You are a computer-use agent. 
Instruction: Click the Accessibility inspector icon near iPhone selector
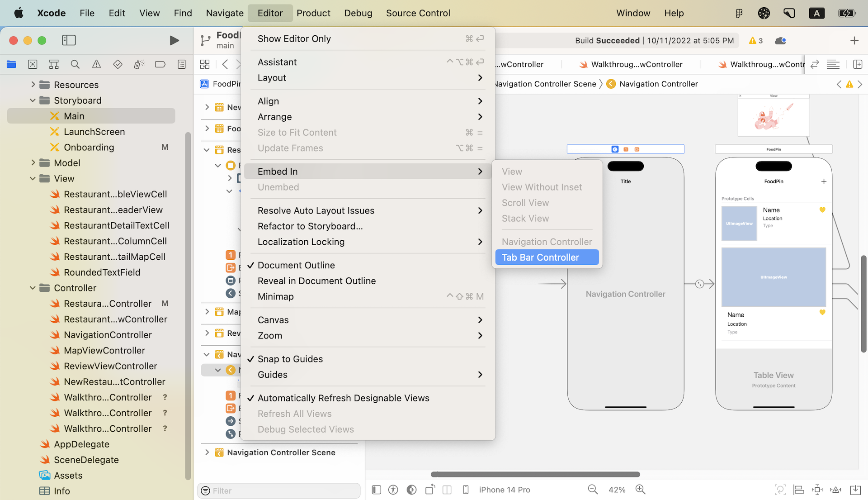(x=393, y=489)
